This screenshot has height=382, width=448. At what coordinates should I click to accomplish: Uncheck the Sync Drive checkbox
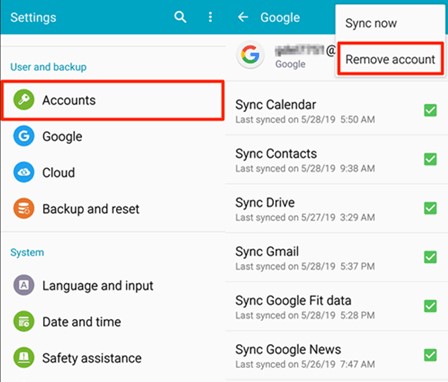coord(430,208)
